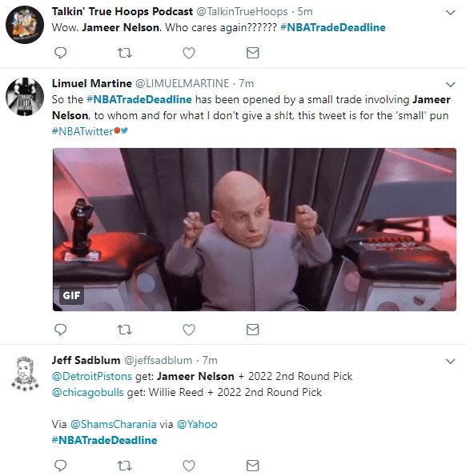Like the Talkin' True Hoops Podcast tweet
The height and width of the screenshot is (476, 466).
click(x=189, y=53)
